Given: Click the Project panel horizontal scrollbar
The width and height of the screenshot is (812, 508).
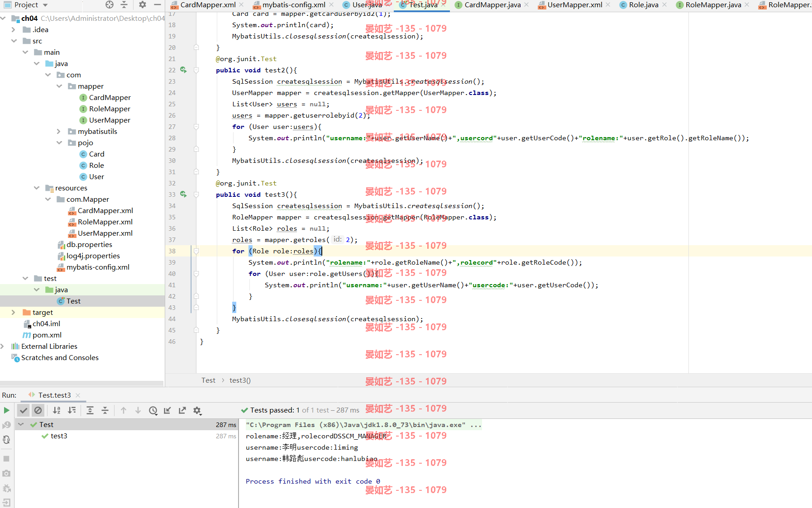Looking at the screenshot, I should pos(81,384).
